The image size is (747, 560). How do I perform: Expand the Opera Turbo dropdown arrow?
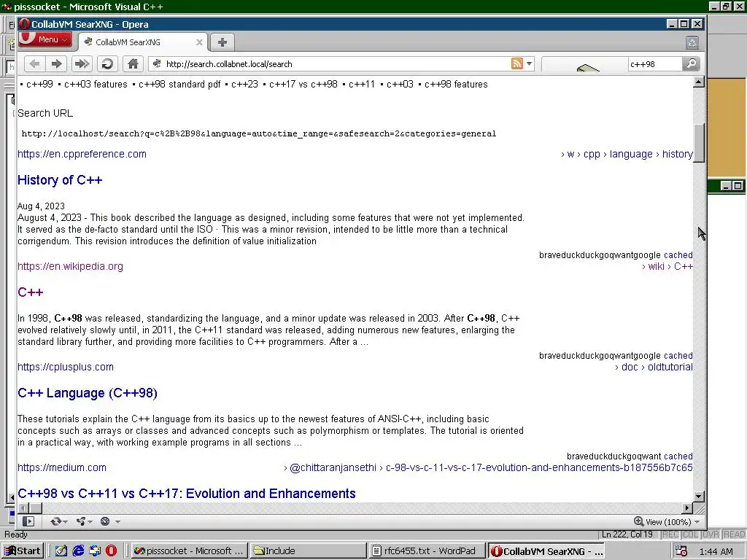[117, 522]
